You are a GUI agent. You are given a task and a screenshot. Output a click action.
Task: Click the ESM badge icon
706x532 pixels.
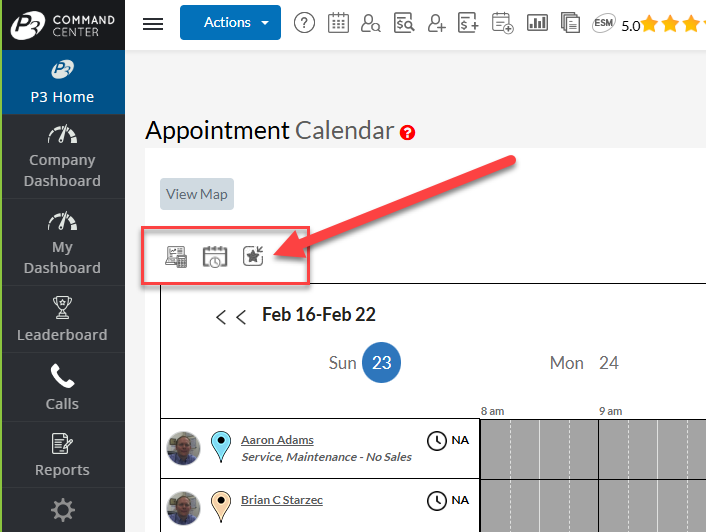tap(603, 24)
